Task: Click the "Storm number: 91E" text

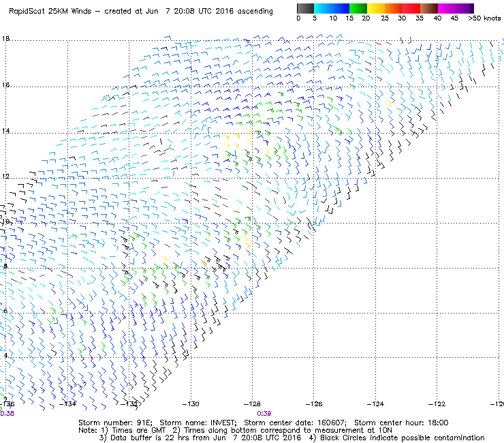Action: tap(115, 423)
